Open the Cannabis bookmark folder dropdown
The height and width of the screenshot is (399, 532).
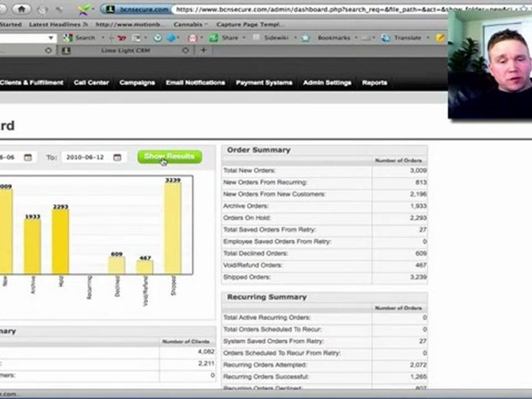[x=206, y=24]
